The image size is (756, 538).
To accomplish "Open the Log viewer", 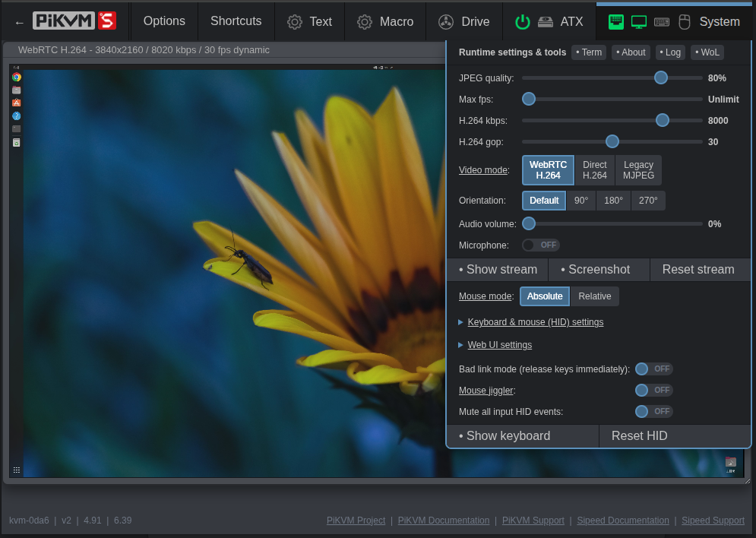I will point(670,52).
